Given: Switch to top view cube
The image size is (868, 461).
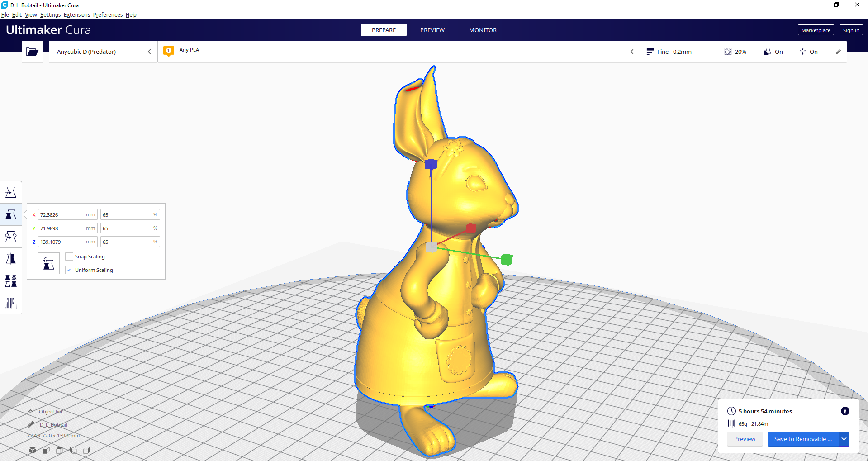Looking at the screenshot, I should click(x=59, y=450).
